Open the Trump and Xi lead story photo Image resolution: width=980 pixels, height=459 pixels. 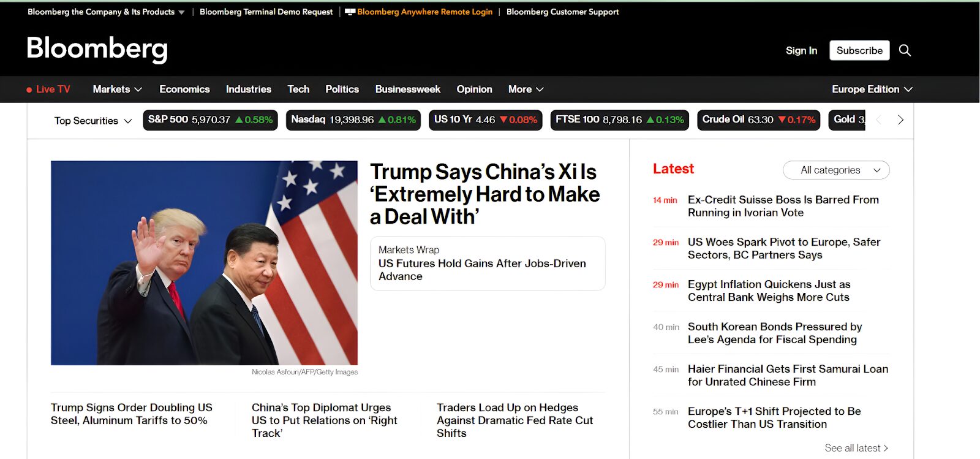pos(204,262)
